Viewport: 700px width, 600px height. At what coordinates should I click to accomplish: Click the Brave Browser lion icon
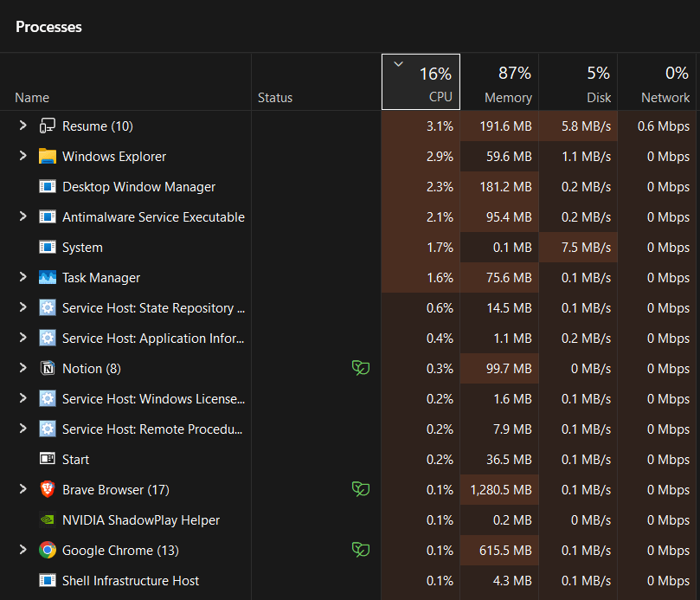(x=49, y=489)
